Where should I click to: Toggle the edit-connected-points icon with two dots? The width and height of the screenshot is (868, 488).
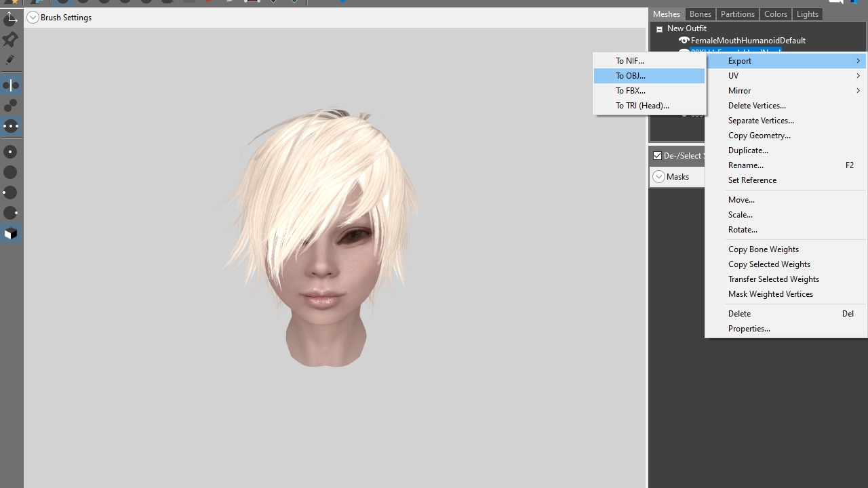(x=11, y=106)
